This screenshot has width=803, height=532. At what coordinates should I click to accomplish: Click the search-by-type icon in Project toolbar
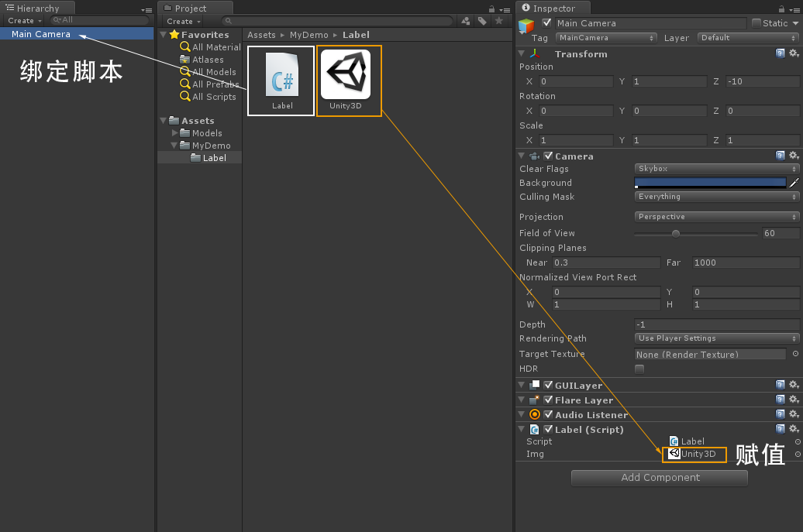[466, 21]
